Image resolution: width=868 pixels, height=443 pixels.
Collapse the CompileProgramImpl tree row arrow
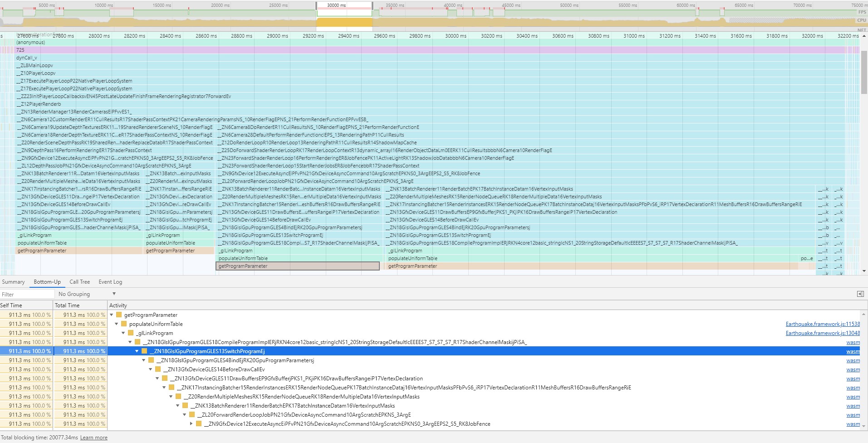pyautogui.click(x=130, y=342)
